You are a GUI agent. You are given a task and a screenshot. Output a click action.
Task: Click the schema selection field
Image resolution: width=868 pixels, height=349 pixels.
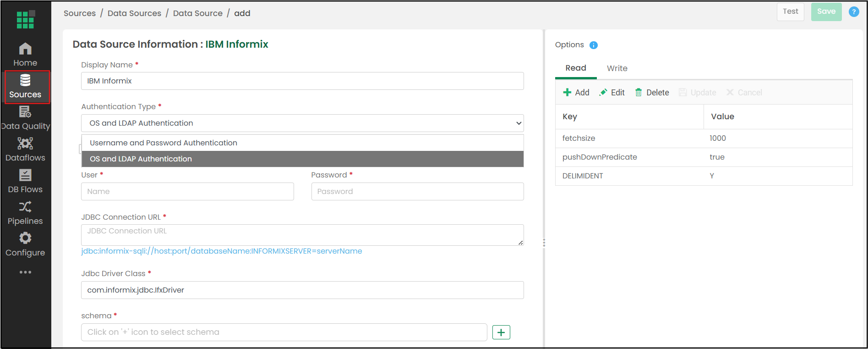[x=284, y=332]
